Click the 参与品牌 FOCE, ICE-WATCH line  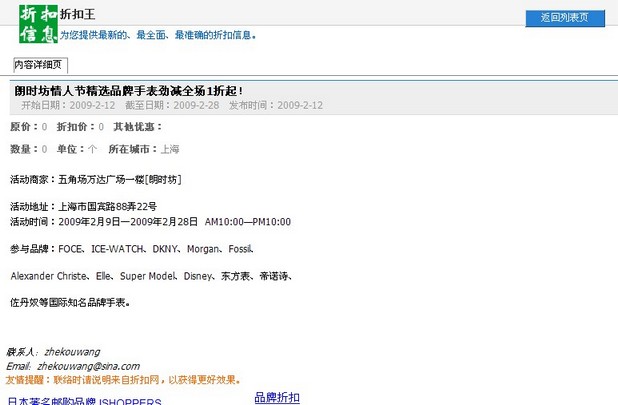[132, 249]
